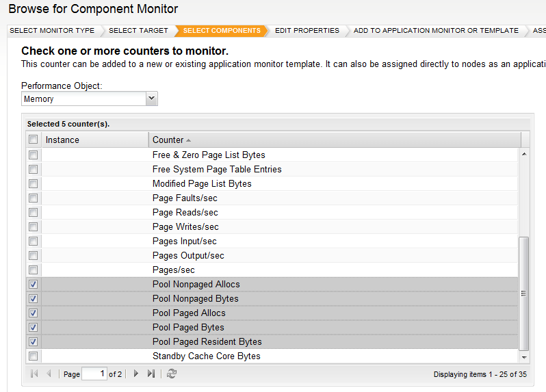The width and height of the screenshot is (546, 392).
Task: Uncheck the Pool Nonpaged Allocs counter
Action: pyautogui.click(x=33, y=285)
